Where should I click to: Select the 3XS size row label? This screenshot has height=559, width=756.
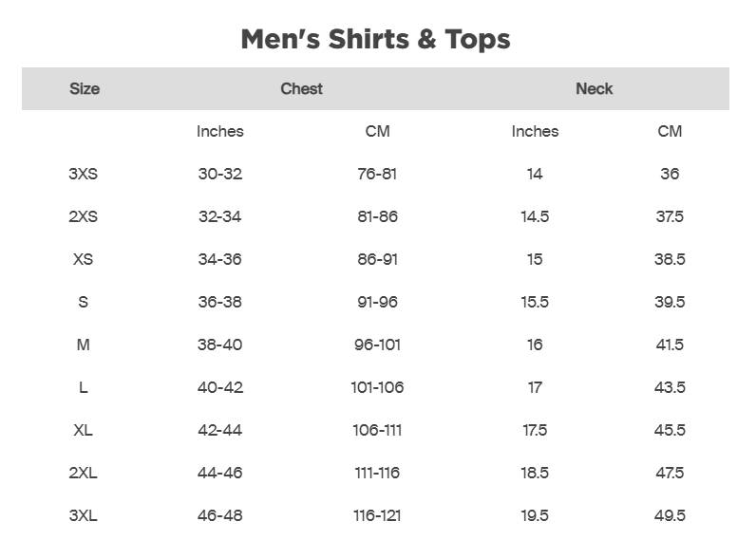click(x=84, y=174)
